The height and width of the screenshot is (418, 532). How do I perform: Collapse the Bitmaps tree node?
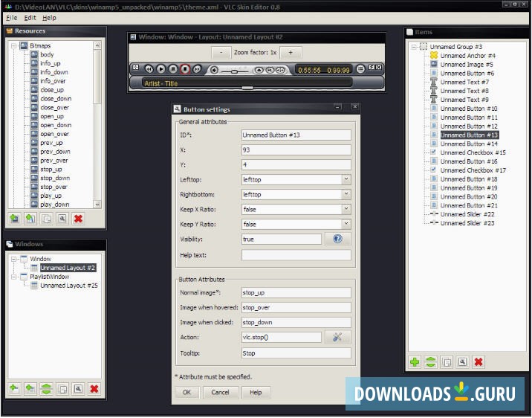(x=13, y=45)
